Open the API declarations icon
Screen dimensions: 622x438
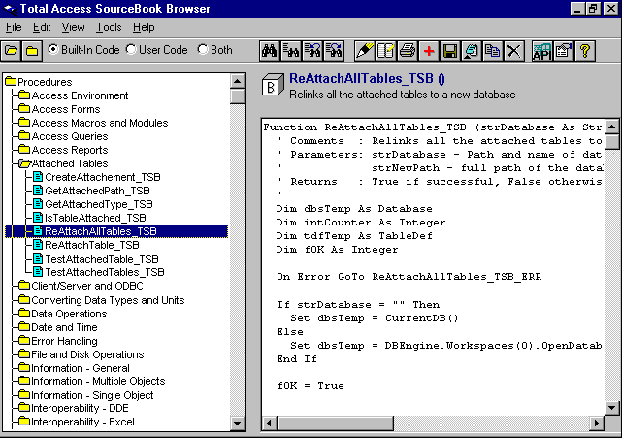[x=542, y=51]
